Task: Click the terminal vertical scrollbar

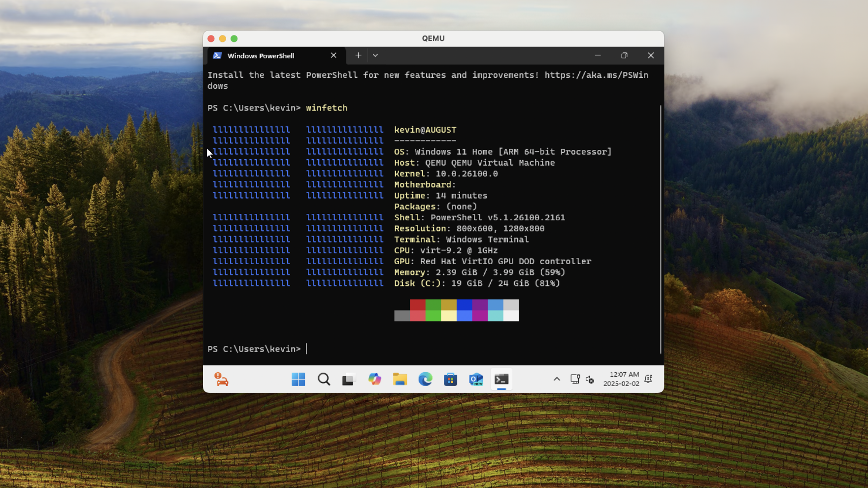Action: [x=661, y=229]
